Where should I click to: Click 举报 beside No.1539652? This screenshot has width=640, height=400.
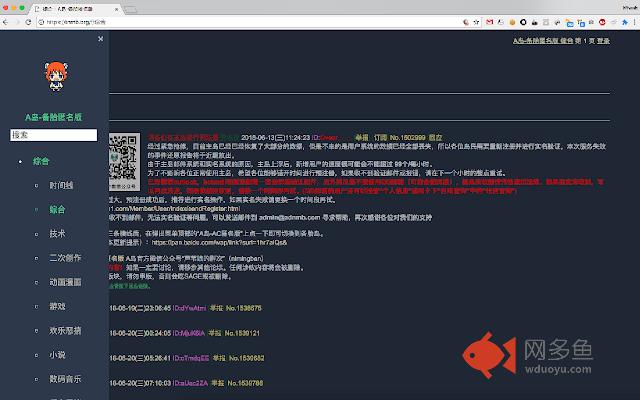[x=219, y=358]
